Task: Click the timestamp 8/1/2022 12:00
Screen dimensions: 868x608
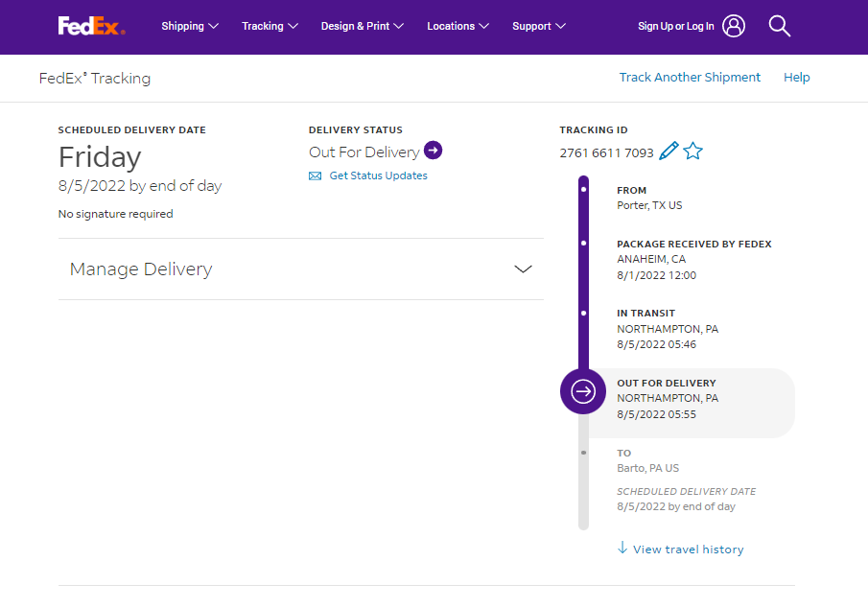Action: click(657, 275)
